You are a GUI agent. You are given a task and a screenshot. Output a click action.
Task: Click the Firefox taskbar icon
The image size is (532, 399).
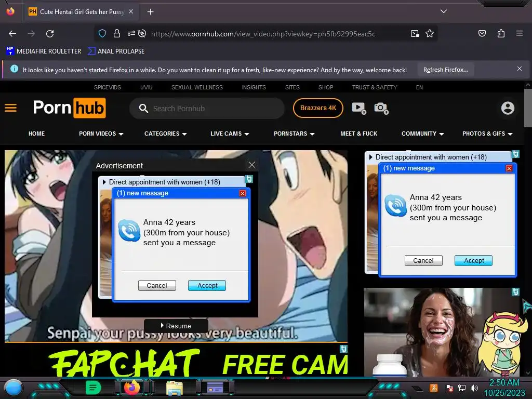(x=131, y=388)
